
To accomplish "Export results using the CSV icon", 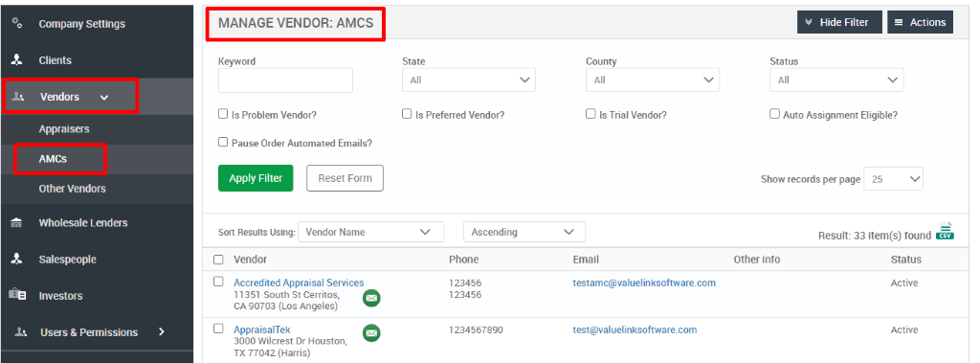I will pos(945,232).
